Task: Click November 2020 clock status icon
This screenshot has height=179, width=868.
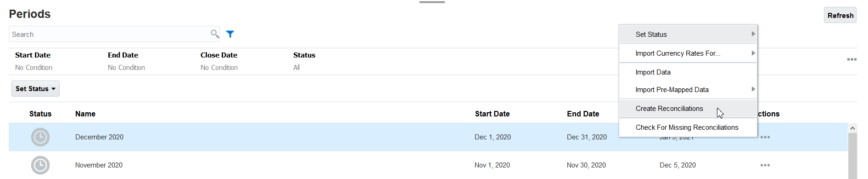Action: pyautogui.click(x=40, y=165)
